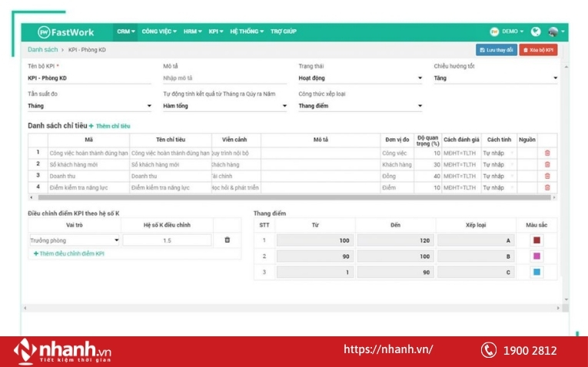This screenshot has width=588, height=367.
Task: Click the Doanh thu code cell
Action: (88, 176)
